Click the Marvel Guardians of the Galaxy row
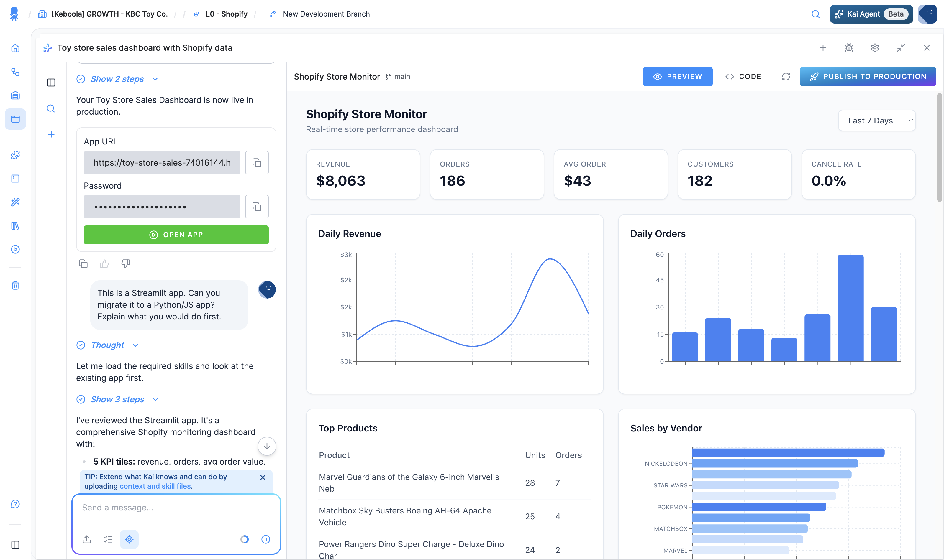Image resolution: width=944 pixels, height=560 pixels. [455, 483]
